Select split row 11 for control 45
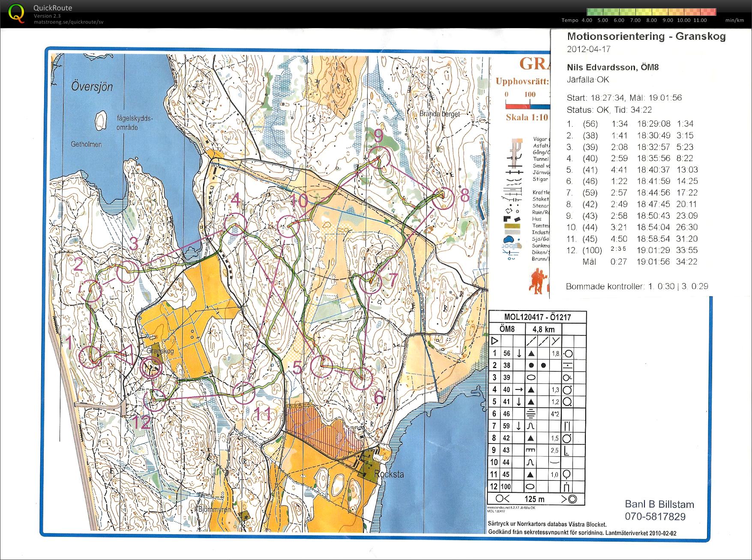Screen dimensions: 752x560 click(632, 239)
